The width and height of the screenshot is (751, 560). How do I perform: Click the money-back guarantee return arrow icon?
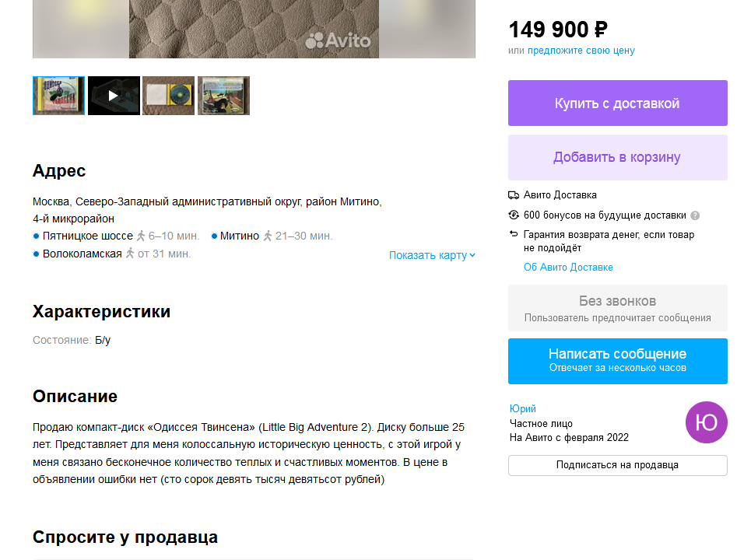point(514,234)
